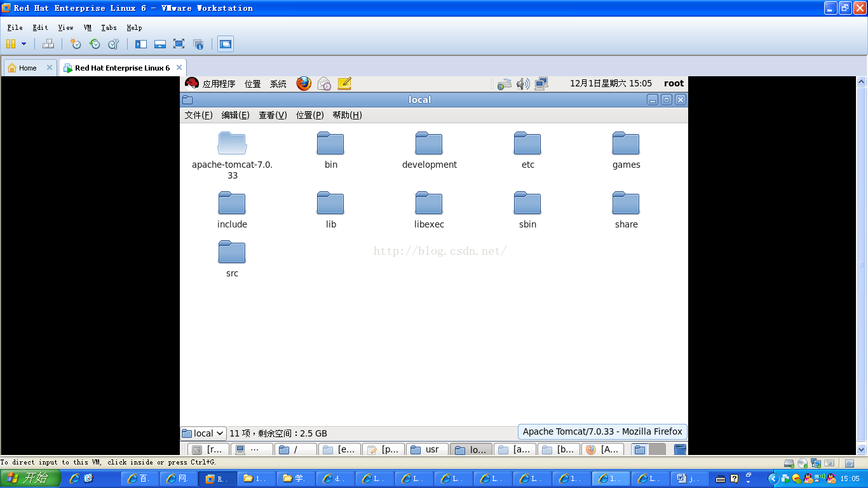868x488 pixels.
Task: Enter VMware full screen mode
Action: [x=179, y=44]
